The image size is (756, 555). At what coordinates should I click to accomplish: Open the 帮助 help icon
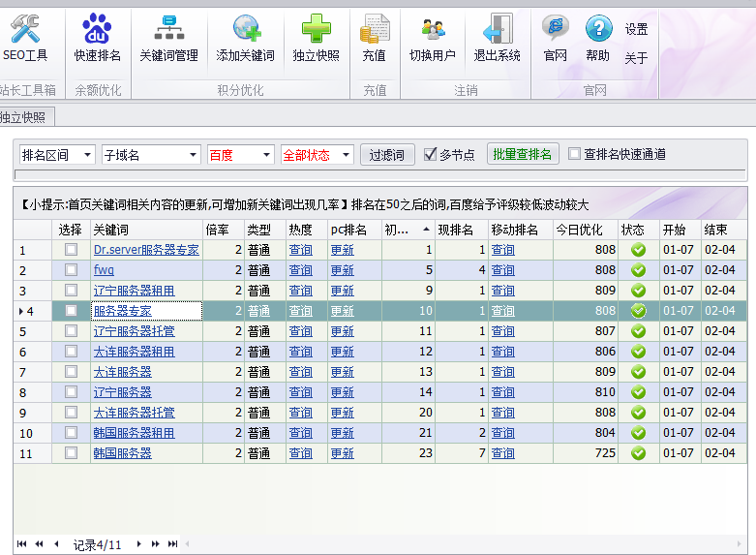point(598,39)
